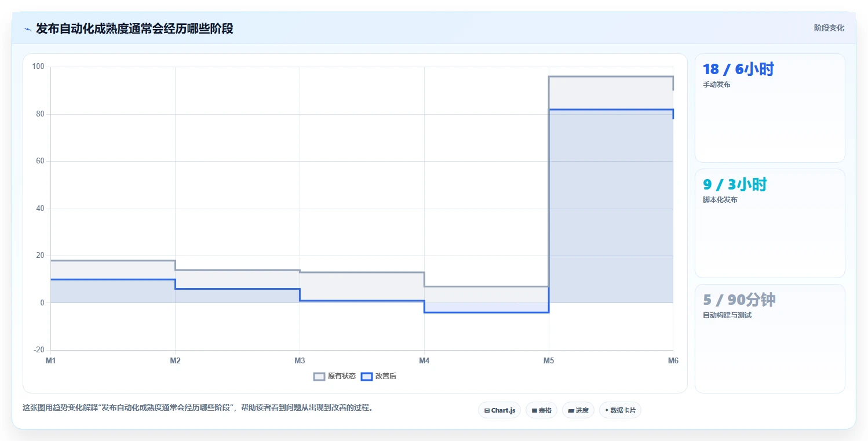
Task: Click the 100 y-axis label
Action: click(x=38, y=67)
